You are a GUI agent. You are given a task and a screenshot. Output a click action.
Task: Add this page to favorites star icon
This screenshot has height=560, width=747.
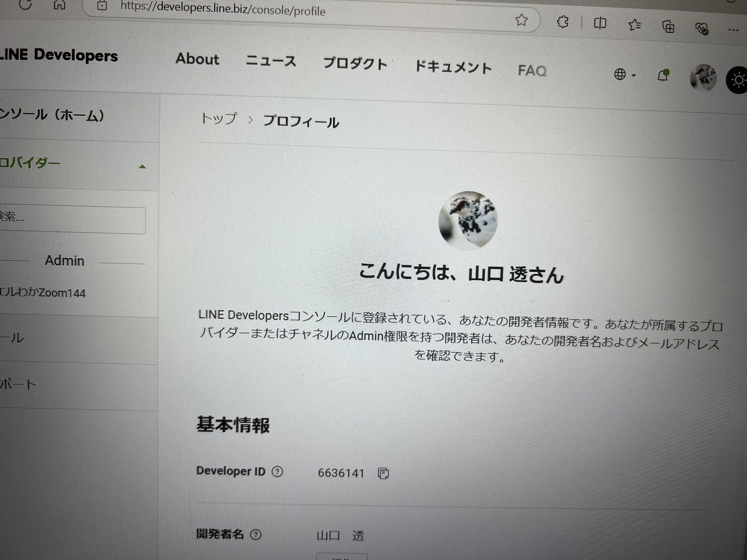click(x=521, y=20)
